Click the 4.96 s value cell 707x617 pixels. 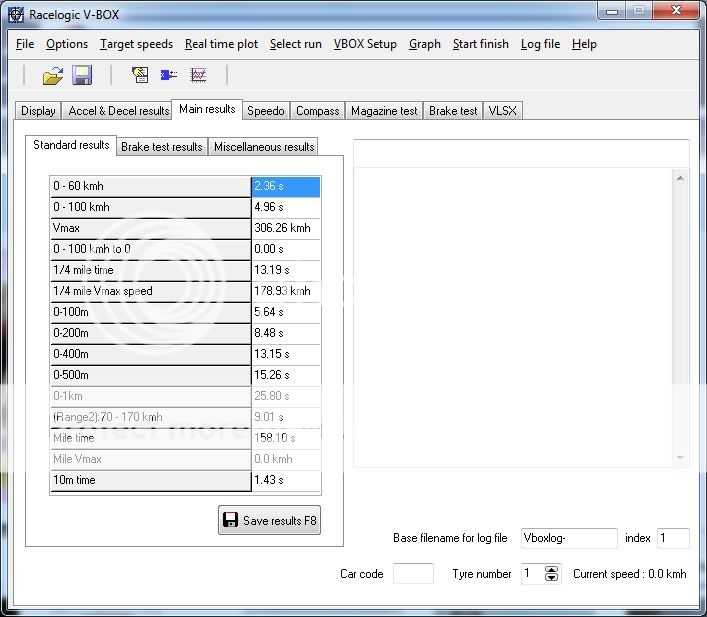(x=286, y=207)
